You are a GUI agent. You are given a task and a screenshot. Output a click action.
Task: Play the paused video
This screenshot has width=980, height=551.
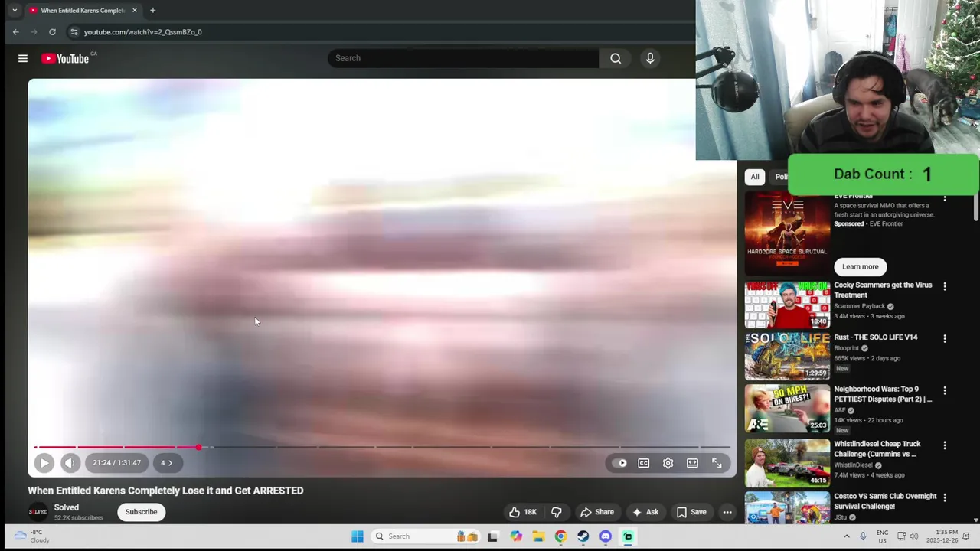(44, 462)
